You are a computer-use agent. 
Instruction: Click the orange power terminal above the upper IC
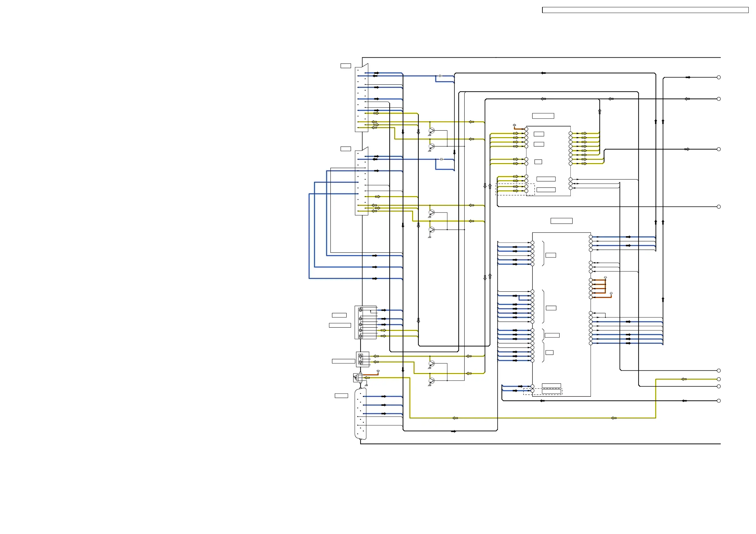tap(514, 125)
